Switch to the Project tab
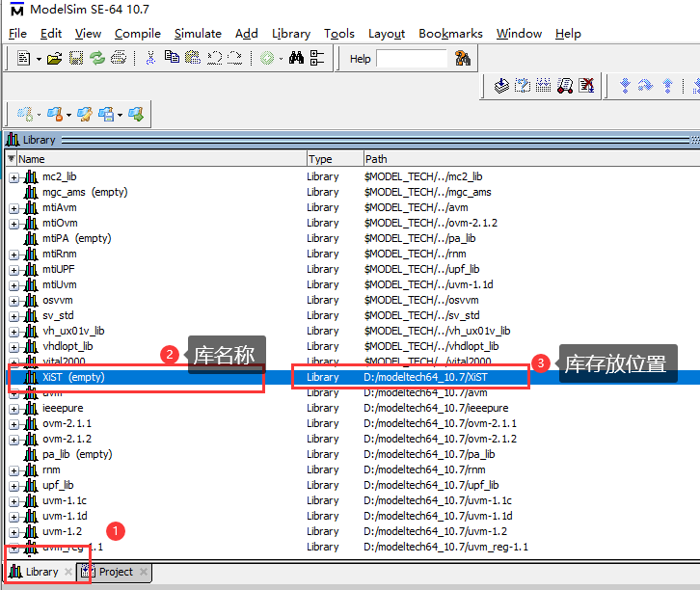Screen dimensions: 700x590 (116, 572)
